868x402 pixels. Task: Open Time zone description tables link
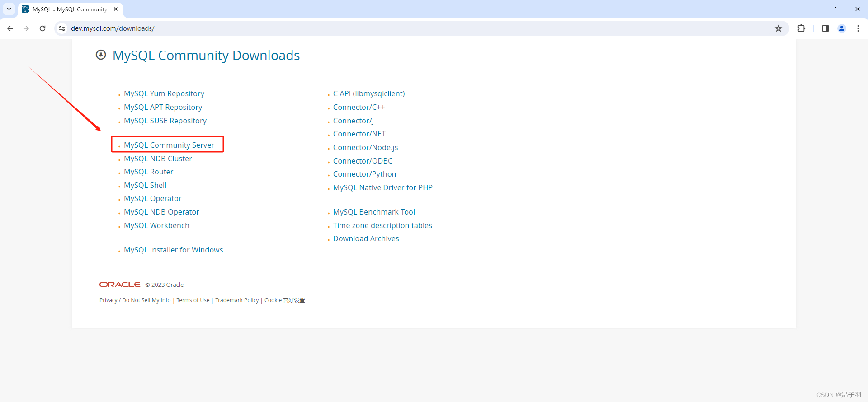point(382,225)
